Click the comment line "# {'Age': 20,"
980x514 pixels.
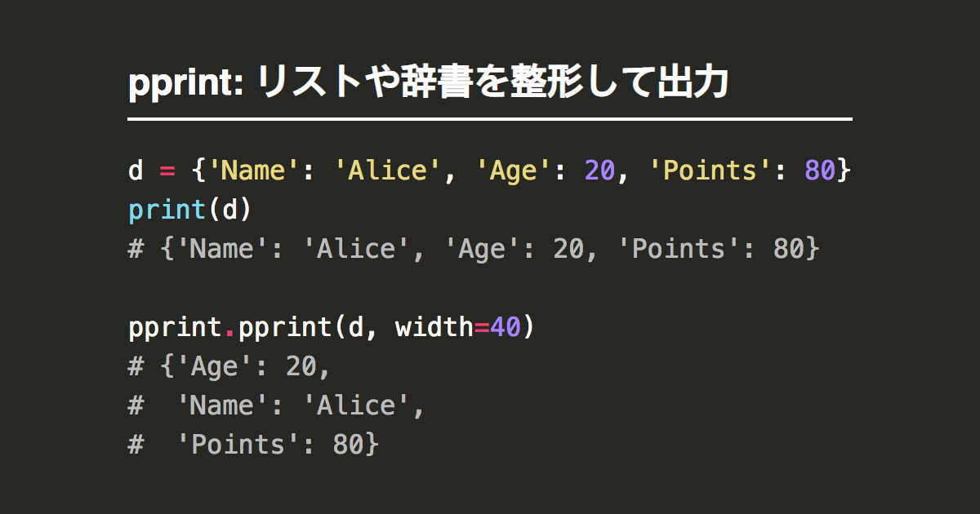coord(229,366)
